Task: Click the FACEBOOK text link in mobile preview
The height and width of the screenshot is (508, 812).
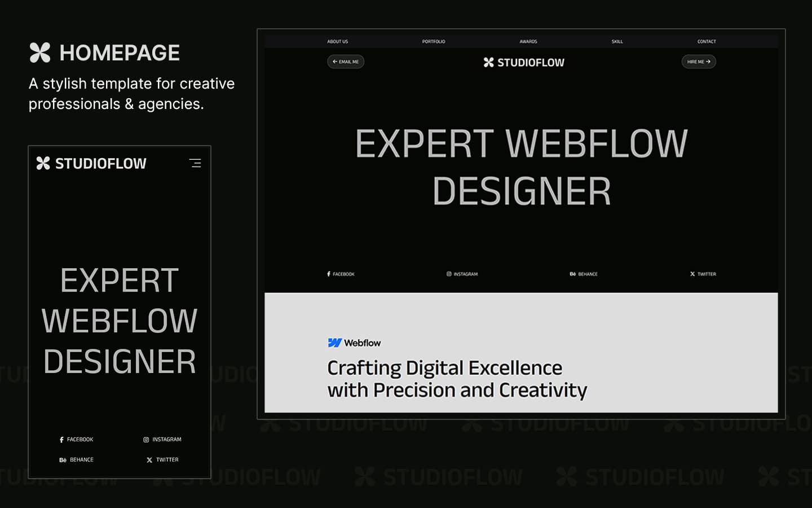Action: click(x=80, y=439)
